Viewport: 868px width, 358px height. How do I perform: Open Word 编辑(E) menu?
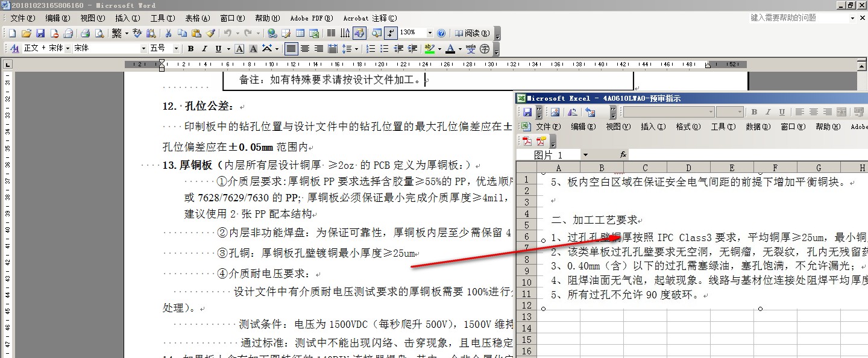click(57, 18)
